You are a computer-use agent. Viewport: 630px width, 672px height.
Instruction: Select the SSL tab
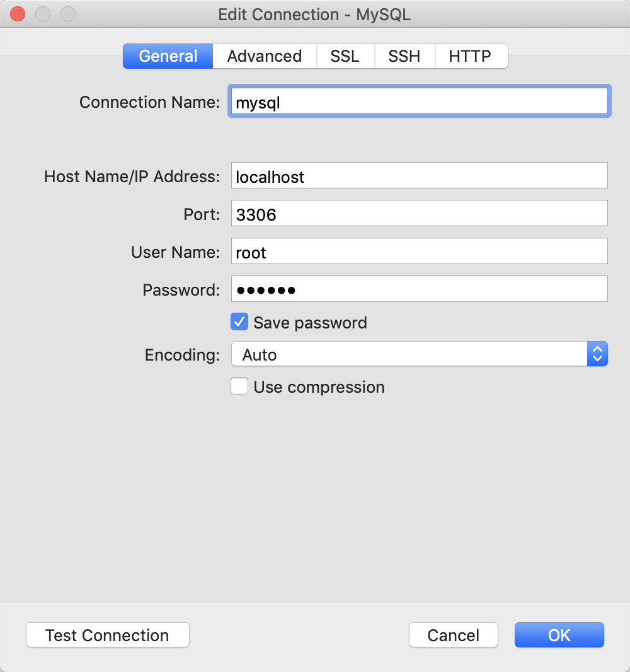[x=345, y=56]
